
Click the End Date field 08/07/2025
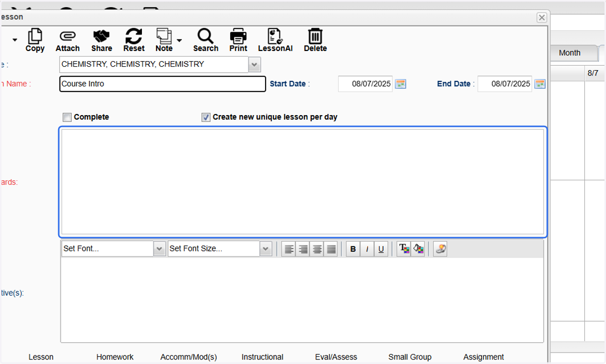[x=505, y=84]
